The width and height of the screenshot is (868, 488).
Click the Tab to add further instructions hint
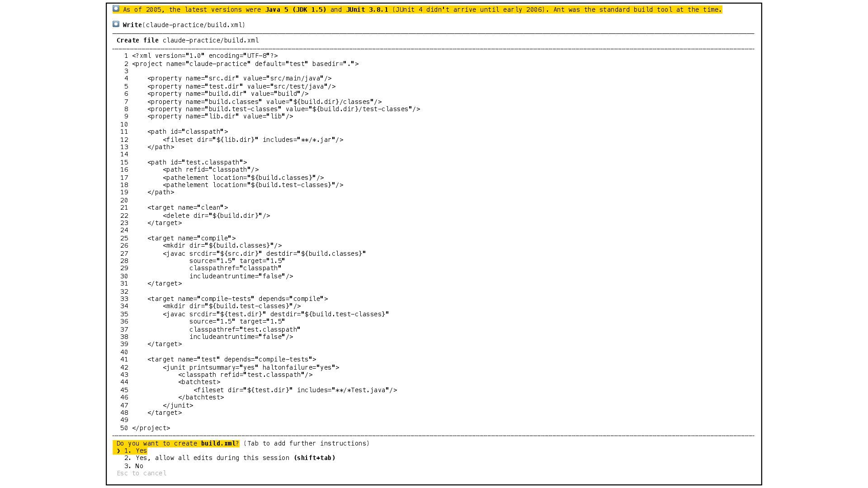click(306, 443)
